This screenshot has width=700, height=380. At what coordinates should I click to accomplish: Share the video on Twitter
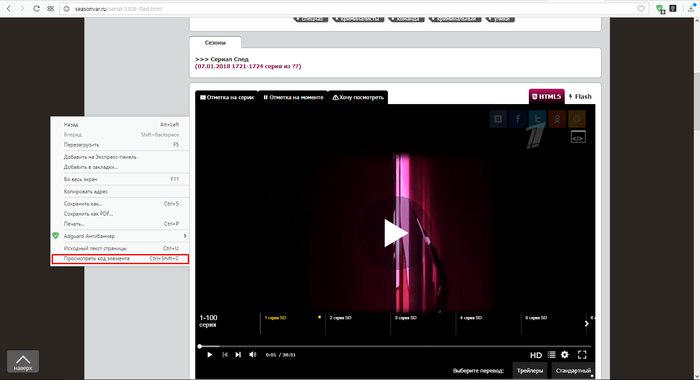pyautogui.click(x=538, y=119)
